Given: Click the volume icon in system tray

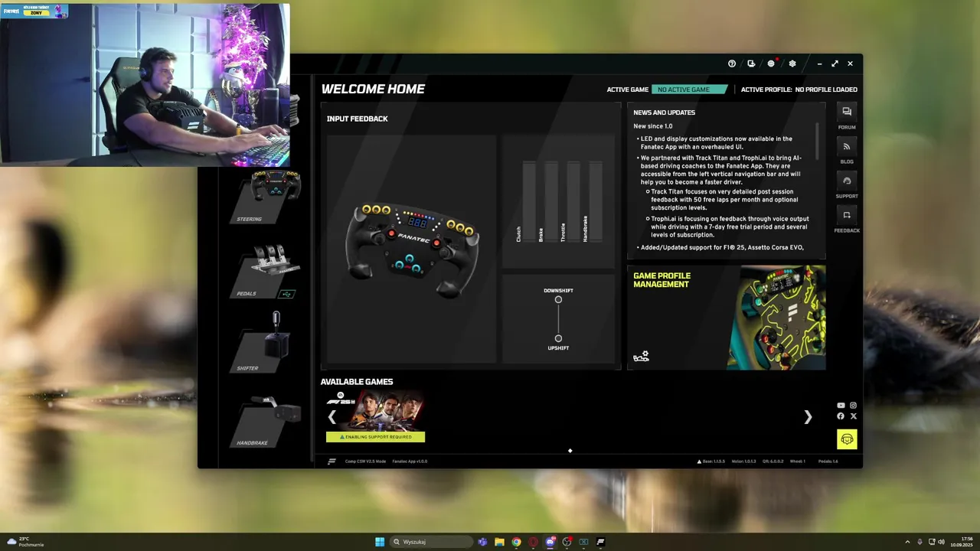Looking at the screenshot, I should (941, 542).
